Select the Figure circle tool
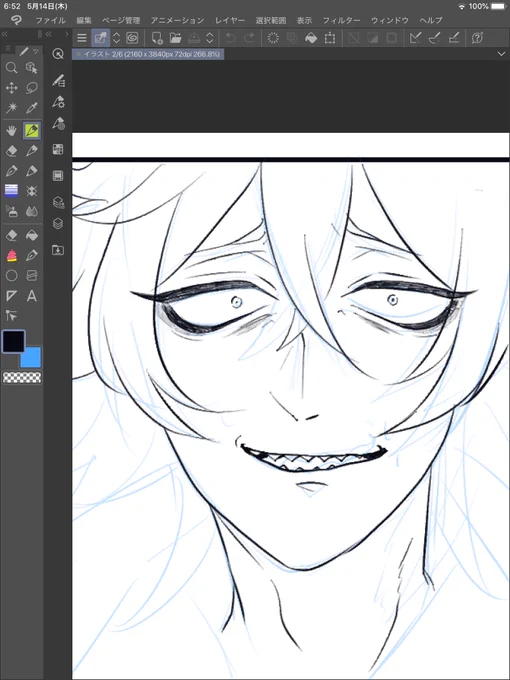 (11, 275)
